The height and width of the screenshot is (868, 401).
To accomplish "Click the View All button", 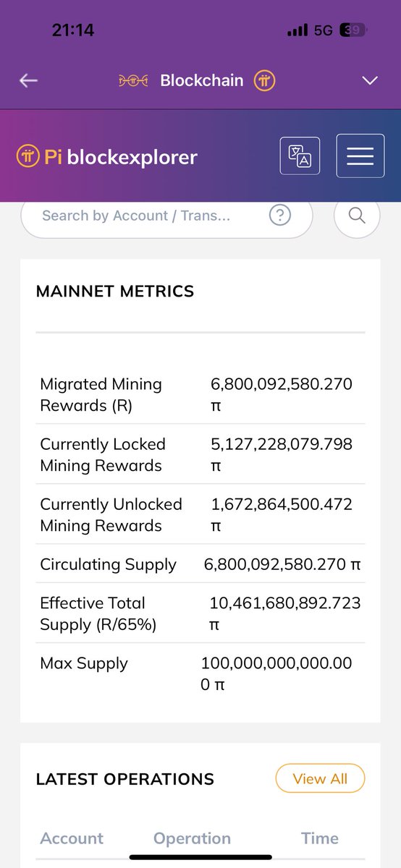I will pyautogui.click(x=320, y=779).
